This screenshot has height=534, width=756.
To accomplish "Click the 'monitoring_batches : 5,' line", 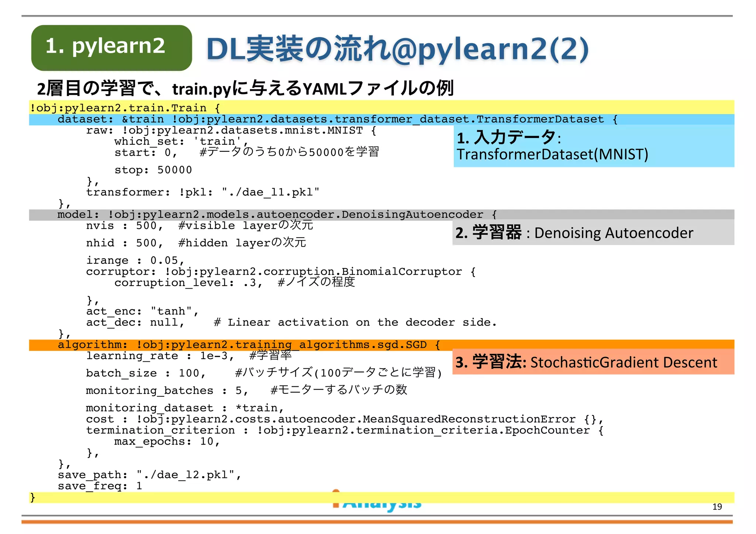I will click(x=247, y=390).
